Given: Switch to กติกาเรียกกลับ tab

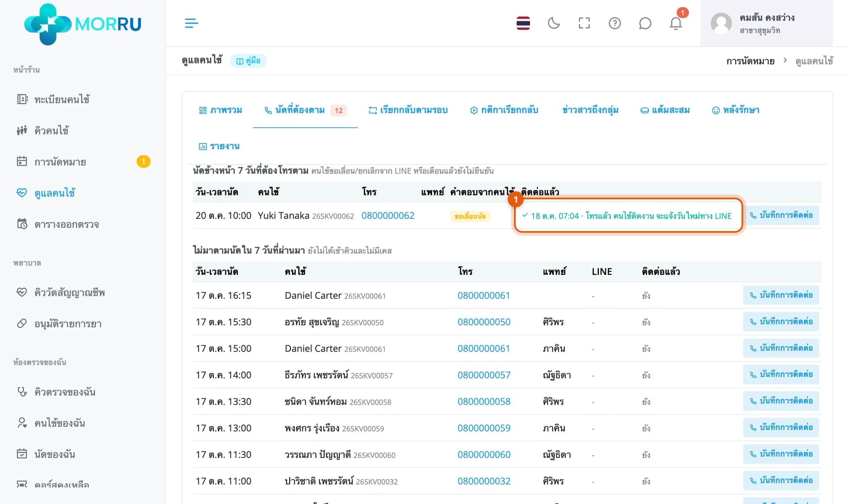Looking at the screenshot, I should 504,110.
